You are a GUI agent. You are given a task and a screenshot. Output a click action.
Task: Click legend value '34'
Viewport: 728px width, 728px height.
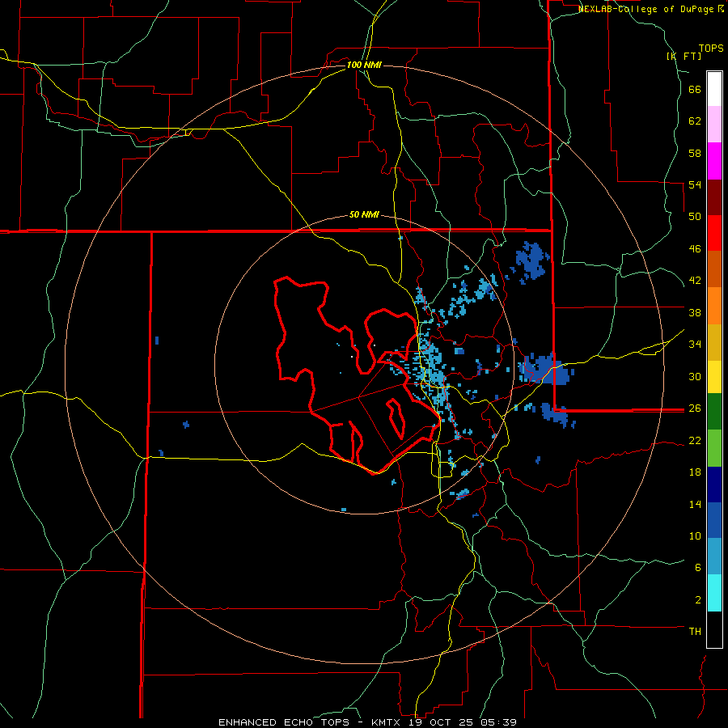(x=695, y=345)
